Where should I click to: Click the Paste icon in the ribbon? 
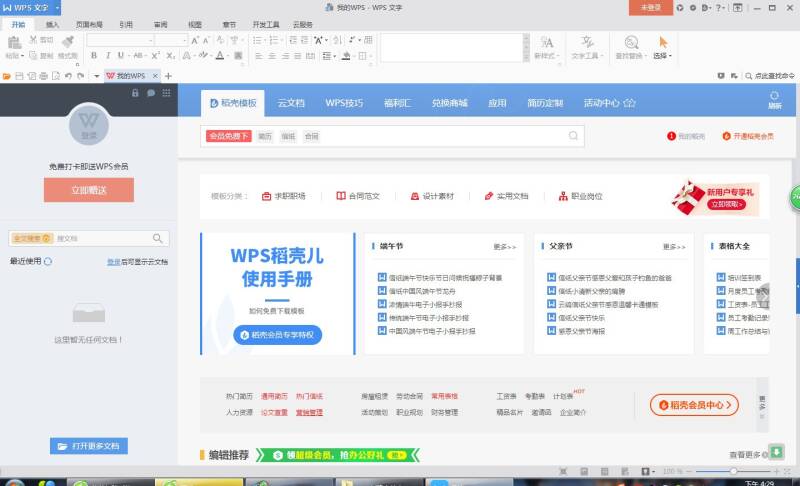[x=14, y=43]
